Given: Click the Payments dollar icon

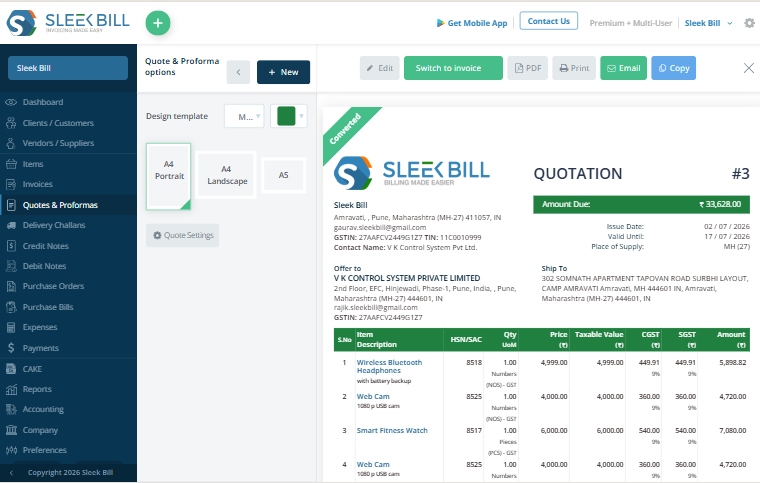Looking at the screenshot, I should coord(11,348).
